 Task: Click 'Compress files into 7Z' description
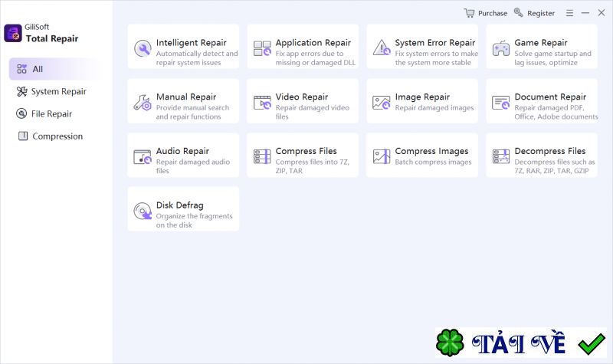[312, 162]
